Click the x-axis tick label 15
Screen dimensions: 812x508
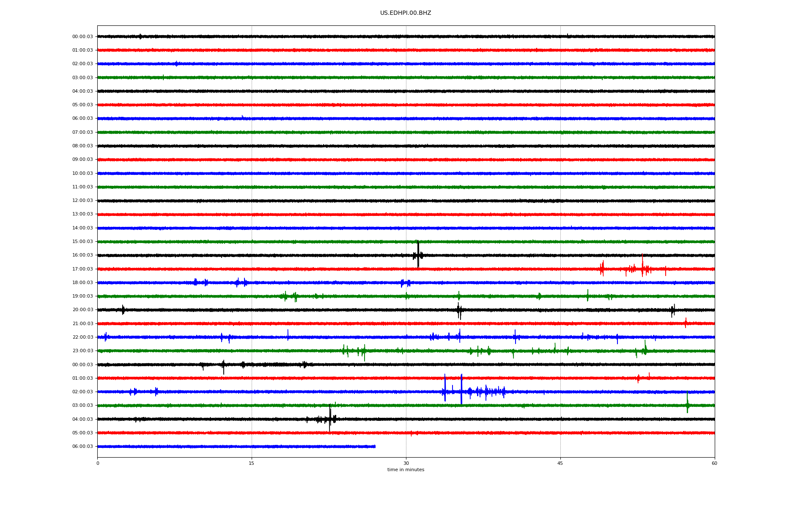(x=252, y=463)
